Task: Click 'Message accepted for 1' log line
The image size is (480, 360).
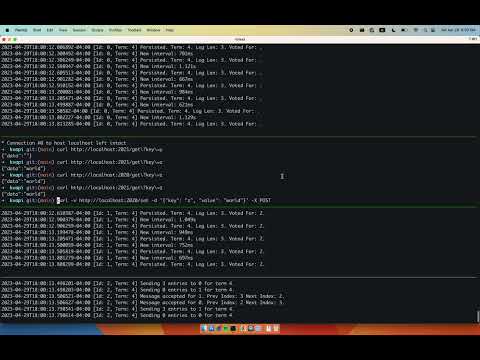Action: [x=142, y=296]
